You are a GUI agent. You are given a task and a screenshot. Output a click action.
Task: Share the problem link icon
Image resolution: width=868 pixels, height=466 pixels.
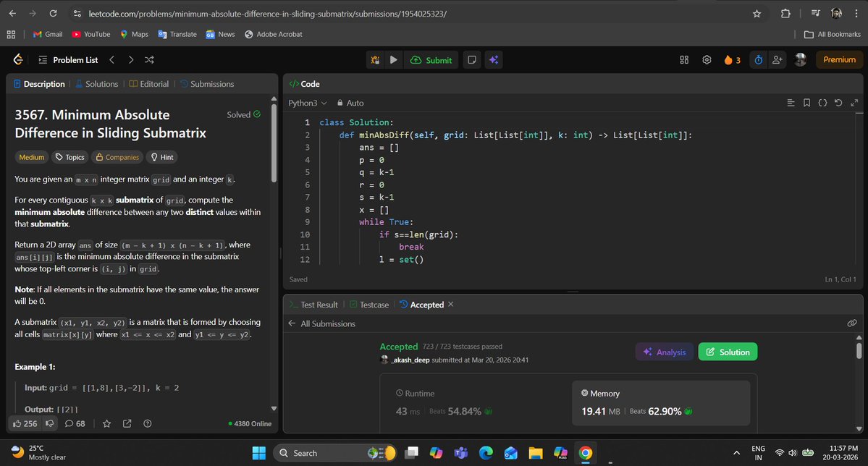point(127,423)
